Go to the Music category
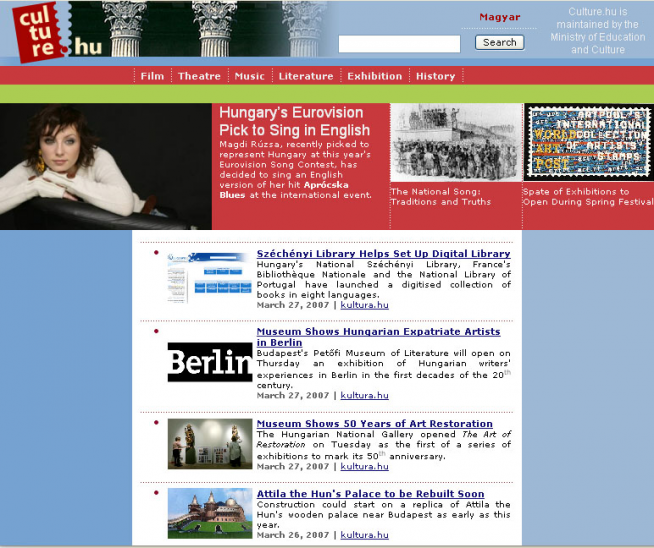 tap(249, 76)
